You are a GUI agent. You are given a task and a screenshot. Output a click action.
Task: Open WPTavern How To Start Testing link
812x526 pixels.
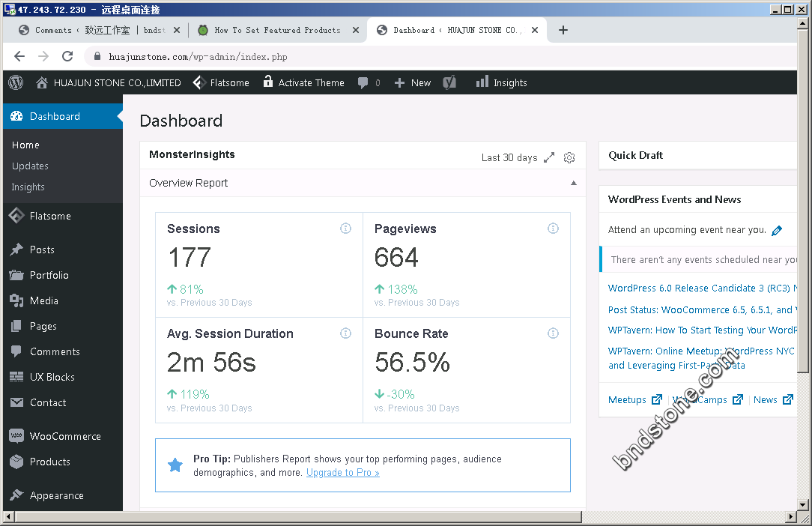tap(703, 330)
